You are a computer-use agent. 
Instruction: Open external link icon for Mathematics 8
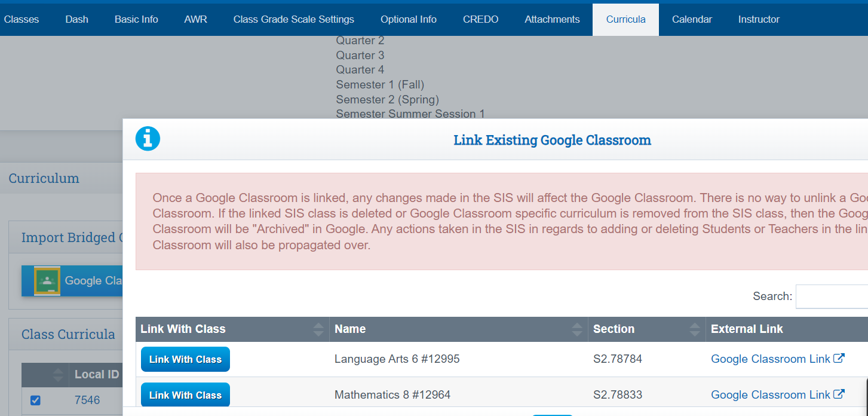(839, 394)
